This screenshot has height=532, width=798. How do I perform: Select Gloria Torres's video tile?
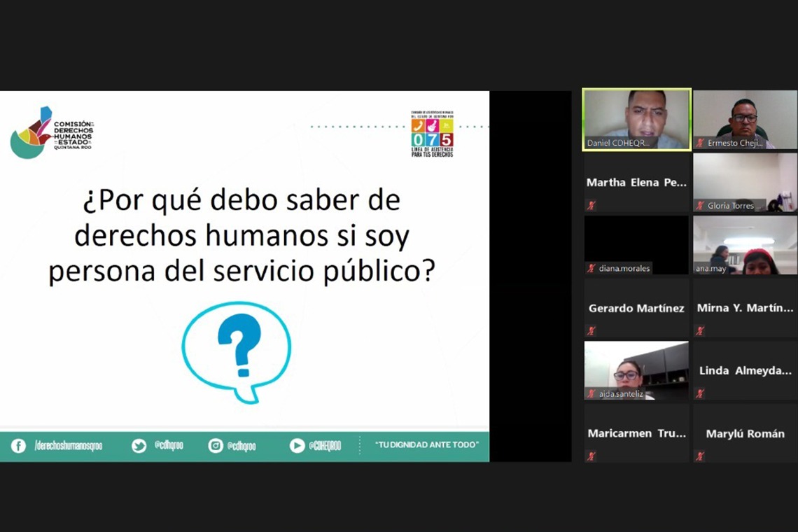pos(745,181)
